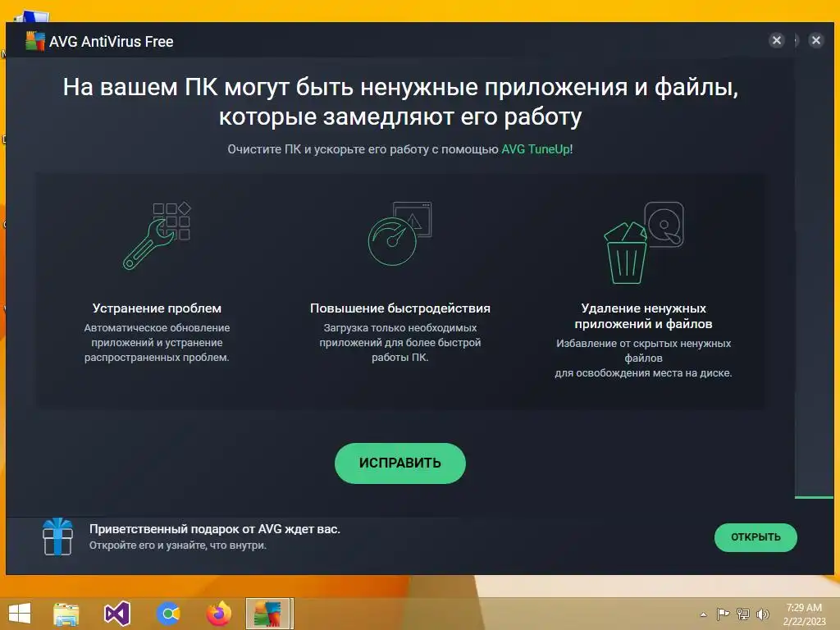Click the Загрузка только необходимых приложений description
Viewport: 840px width, 630px height.
pos(399,342)
